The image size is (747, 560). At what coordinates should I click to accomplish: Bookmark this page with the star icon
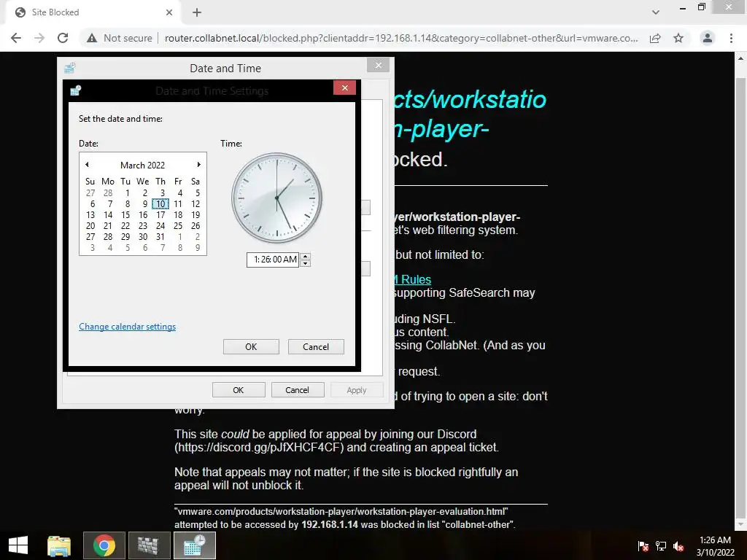coord(678,38)
